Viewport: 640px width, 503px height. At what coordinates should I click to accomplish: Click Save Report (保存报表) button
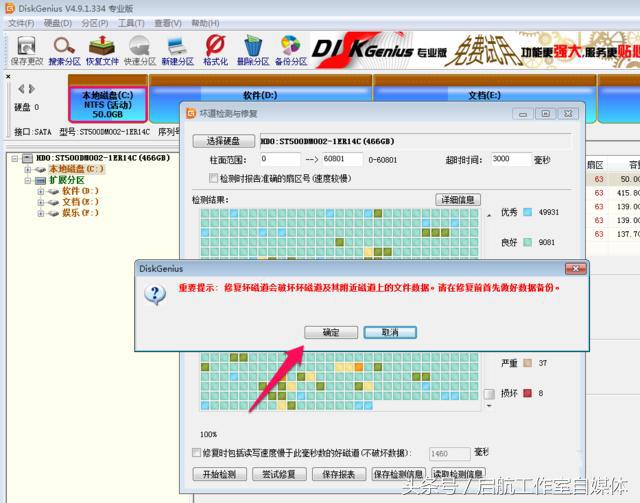click(x=339, y=474)
